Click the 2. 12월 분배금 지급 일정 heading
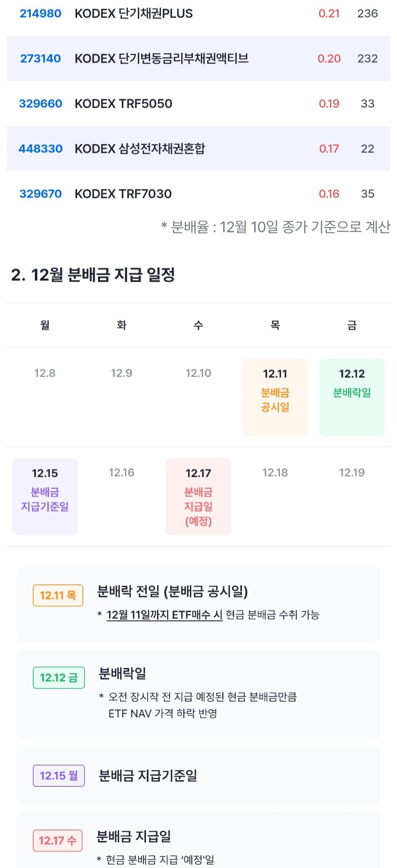 93,275
